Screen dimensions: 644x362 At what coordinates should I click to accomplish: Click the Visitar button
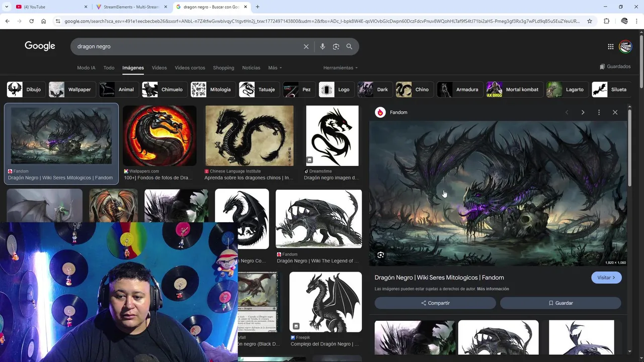point(606,278)
